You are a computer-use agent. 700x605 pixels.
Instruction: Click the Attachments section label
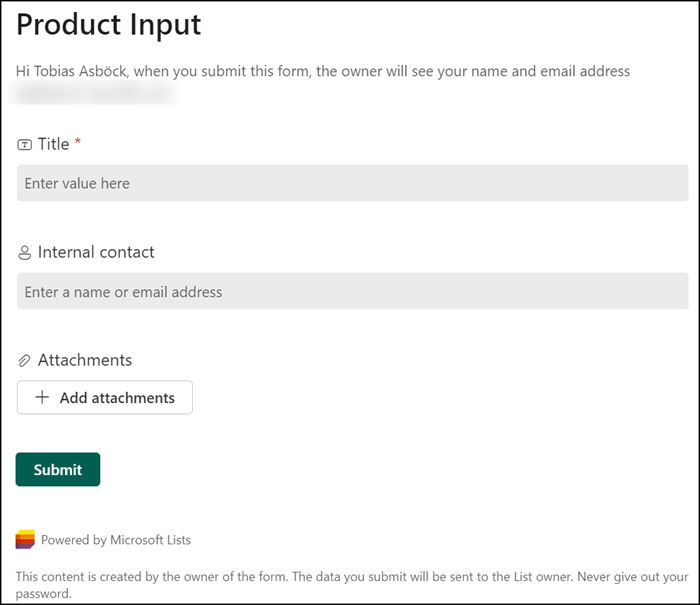point(85,360)
